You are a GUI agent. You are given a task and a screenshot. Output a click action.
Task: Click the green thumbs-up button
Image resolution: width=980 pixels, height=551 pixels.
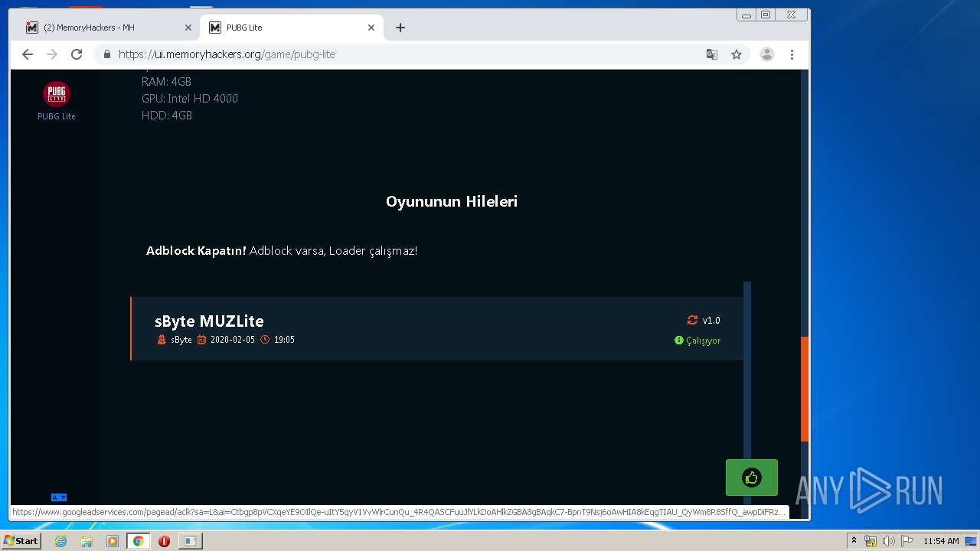point(752,478)
